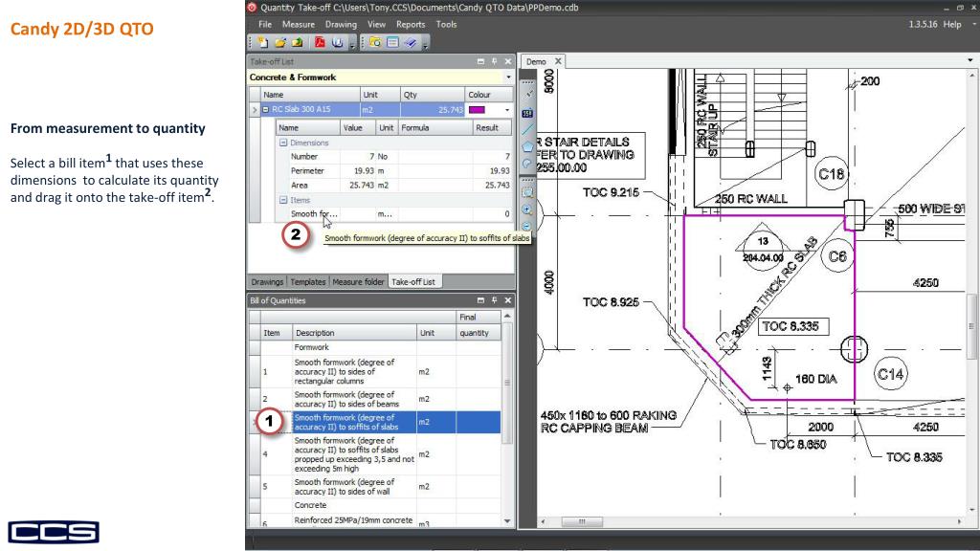980x551 pixels.
Task: Click the Description column header
Action: pyautogui.click(x=354, y=333)
